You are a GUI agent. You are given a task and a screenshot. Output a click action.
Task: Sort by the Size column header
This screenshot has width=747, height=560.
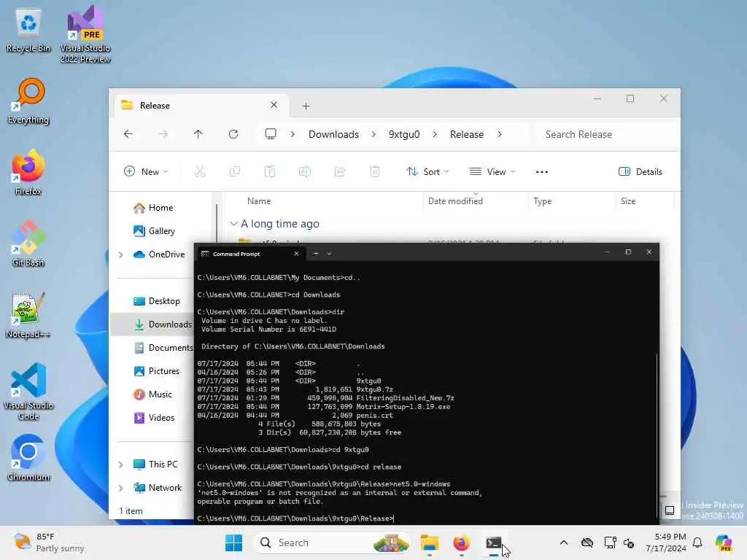(x=628, y=201)
